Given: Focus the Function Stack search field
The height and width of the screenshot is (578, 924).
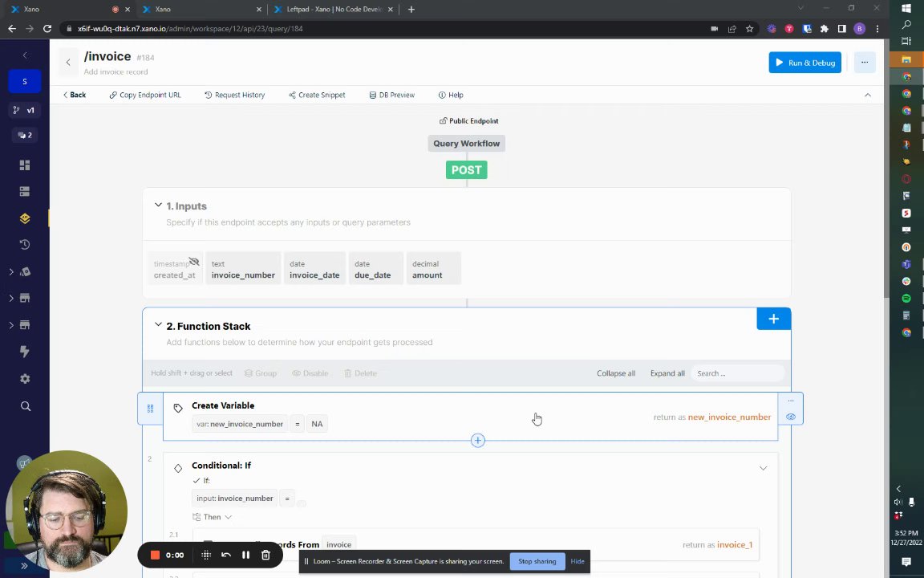Looking at the screenshot, I should (x=737, y=373).
